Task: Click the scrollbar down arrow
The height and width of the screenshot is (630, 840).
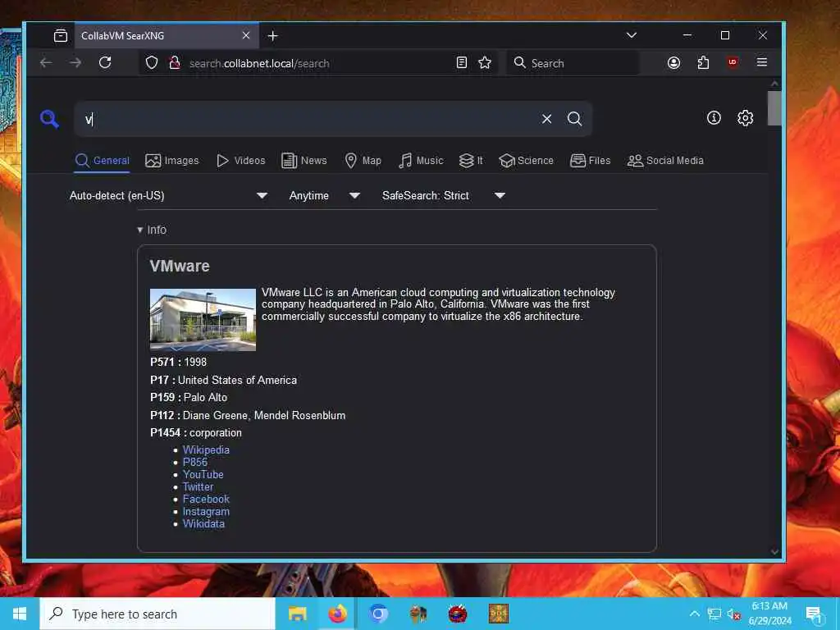Action: click(774, 552)
